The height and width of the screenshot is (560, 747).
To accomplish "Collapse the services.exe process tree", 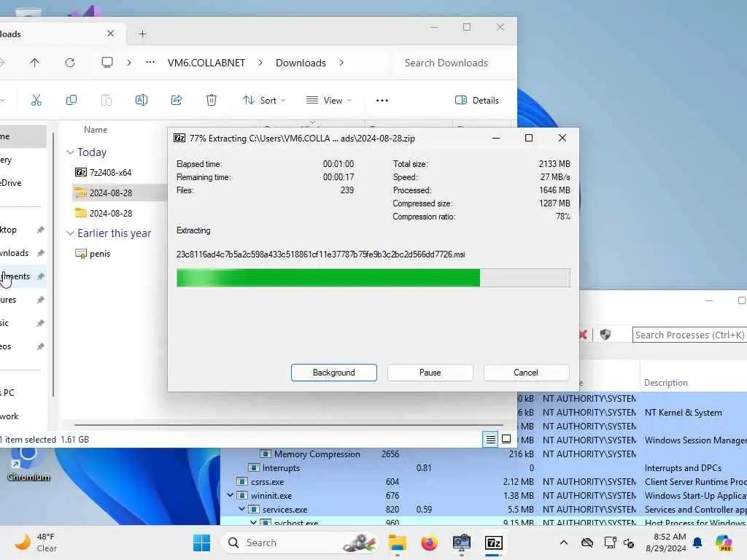I will (242, 509).
